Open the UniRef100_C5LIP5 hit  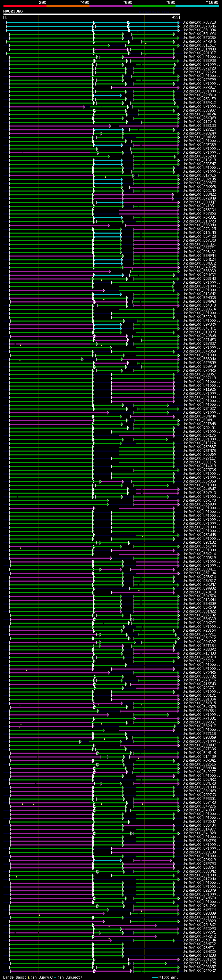click(199, 963)
